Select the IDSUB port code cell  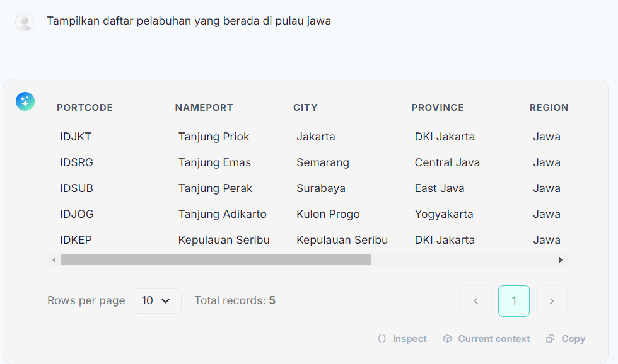pos(76,188)
